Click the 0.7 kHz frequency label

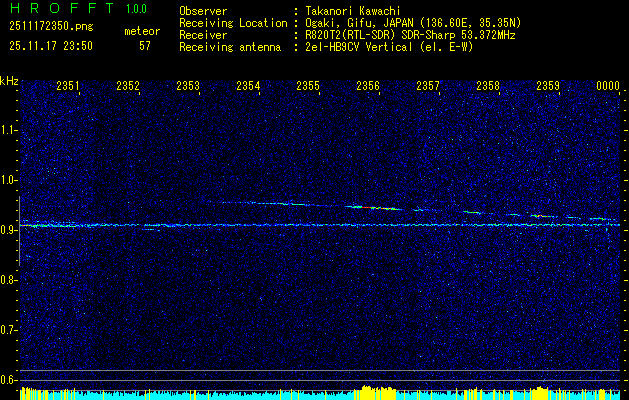pos(9,330)
